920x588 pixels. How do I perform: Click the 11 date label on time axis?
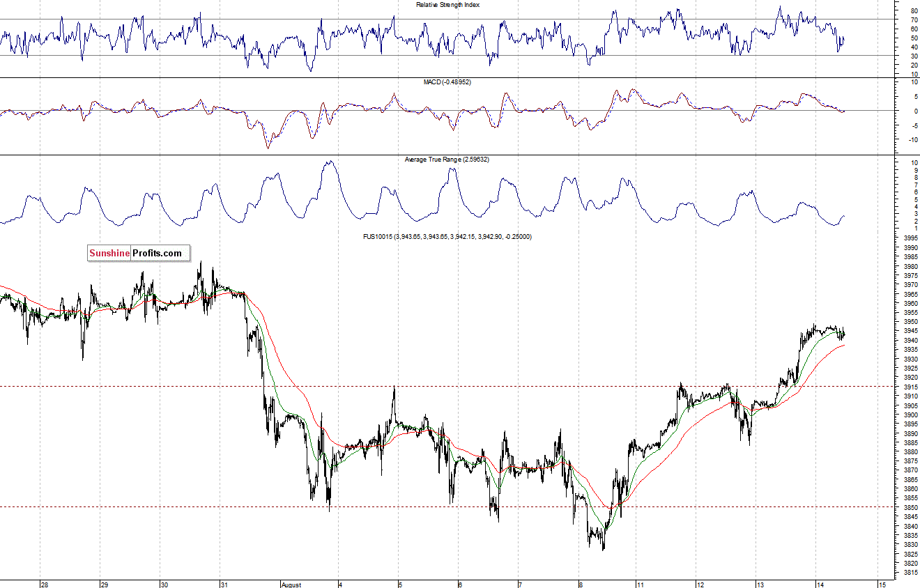coord(641,585)
